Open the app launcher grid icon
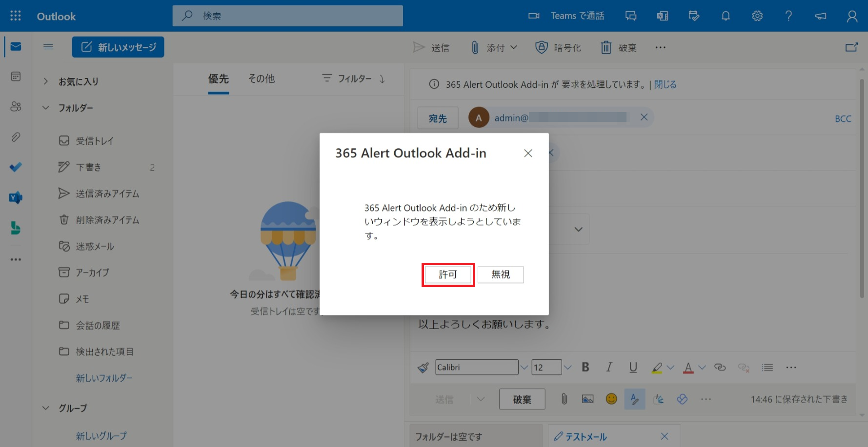The image size is (868, 447). (x=16, y=16)
